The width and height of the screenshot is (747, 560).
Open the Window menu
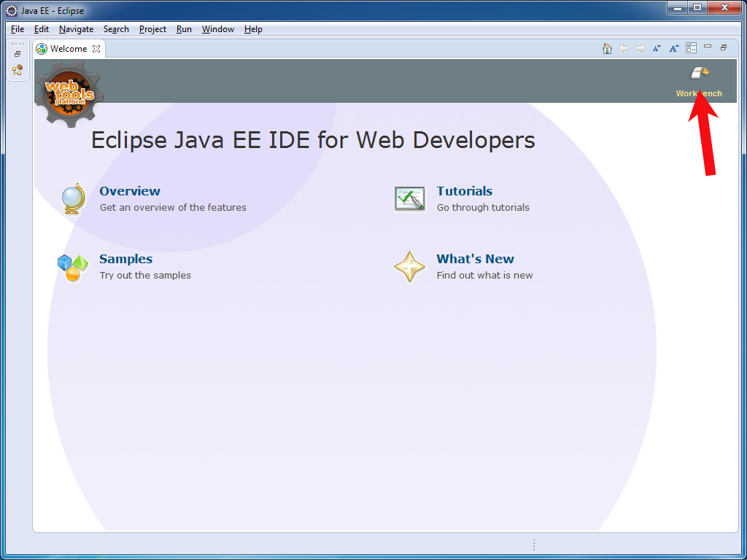coord(217,29)
